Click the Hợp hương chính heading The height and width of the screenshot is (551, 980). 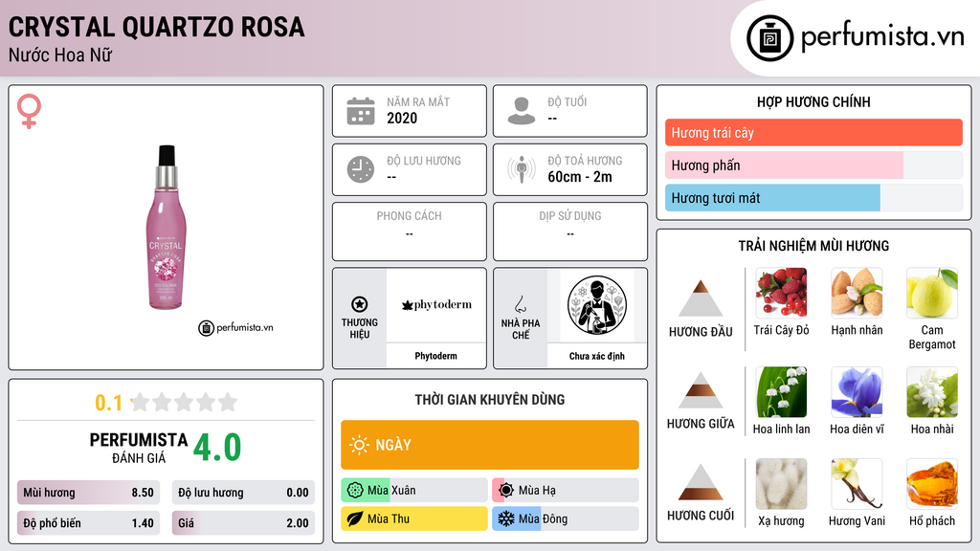coord(813,101)
